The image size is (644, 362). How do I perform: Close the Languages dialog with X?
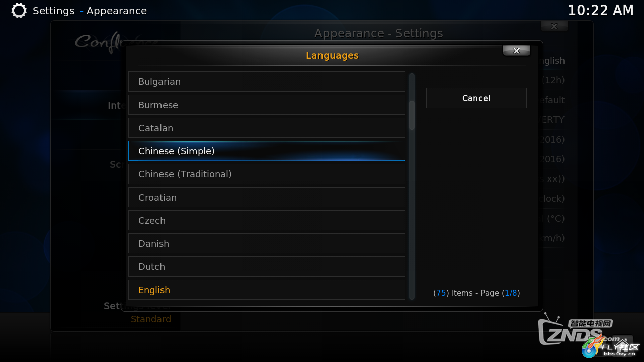click(517, 51)
